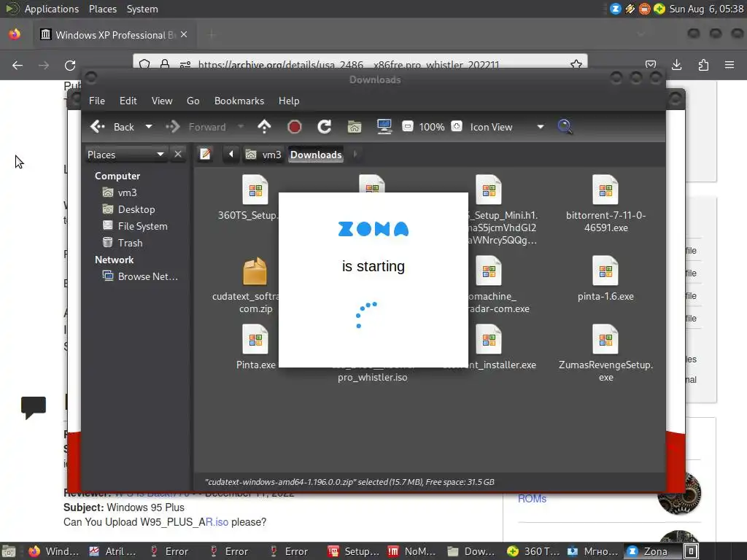Click the magnifier Search icon
747x560 pixels.
point(565,127)
